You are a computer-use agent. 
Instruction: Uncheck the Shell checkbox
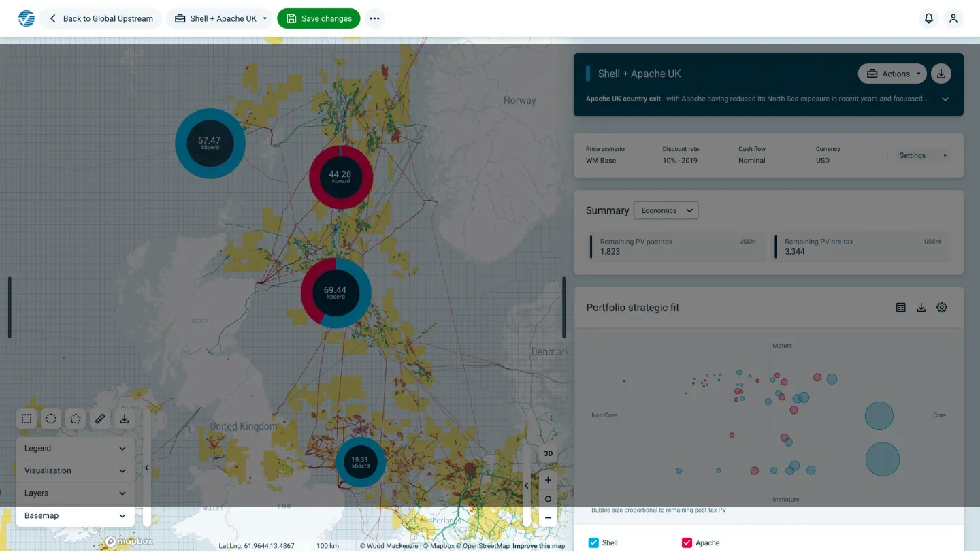click(593, 542)
